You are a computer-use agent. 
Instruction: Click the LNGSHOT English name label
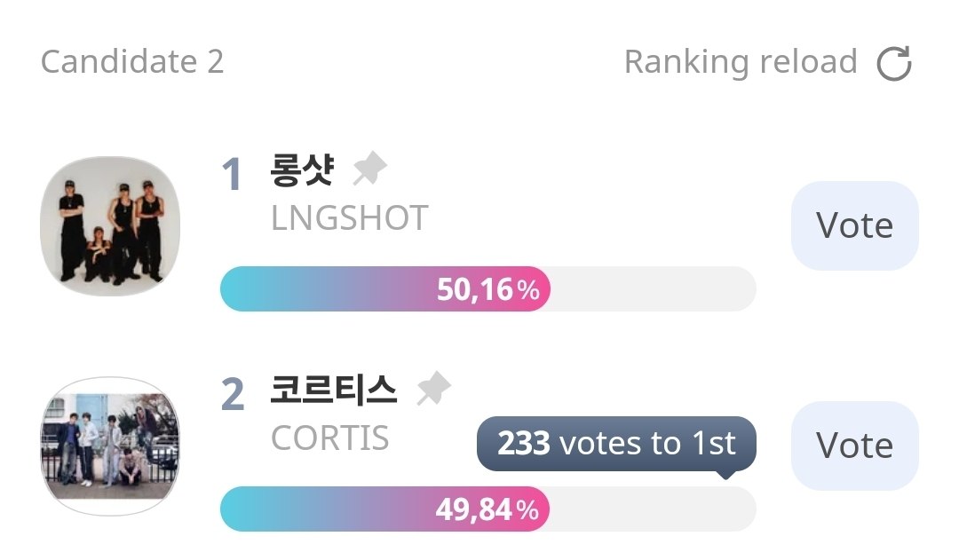click(x=349, y=218)
